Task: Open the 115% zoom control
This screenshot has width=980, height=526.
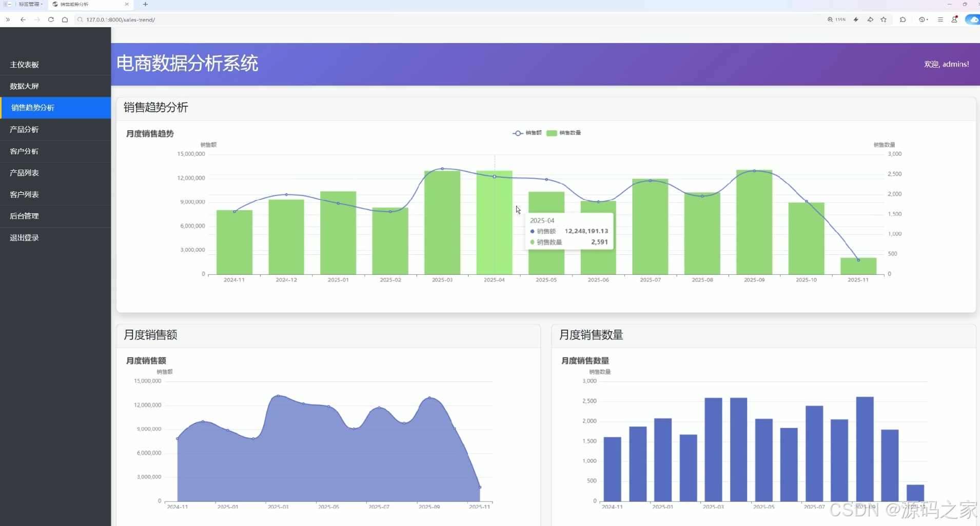Action: click(x=836, y=19)
